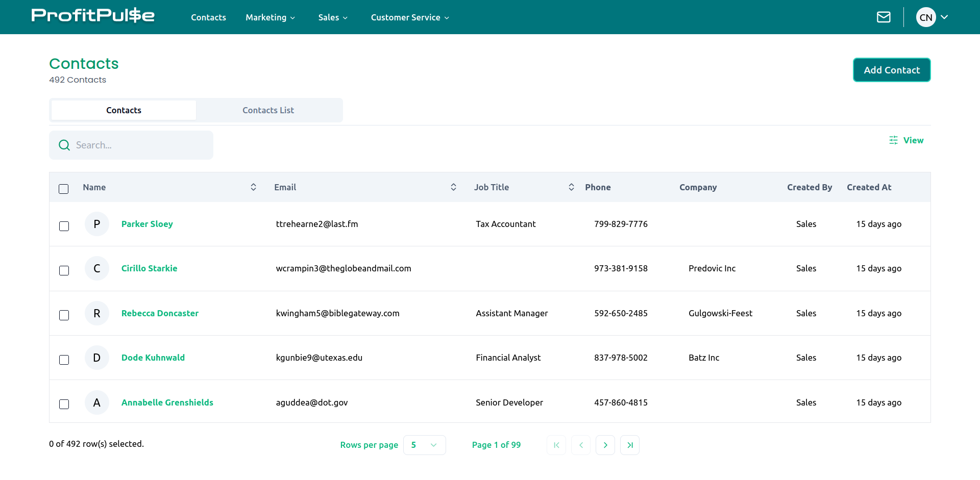Viewport: 980px width, 480px height.
Task: Go to next page arrow
Action: coord(605,445)
